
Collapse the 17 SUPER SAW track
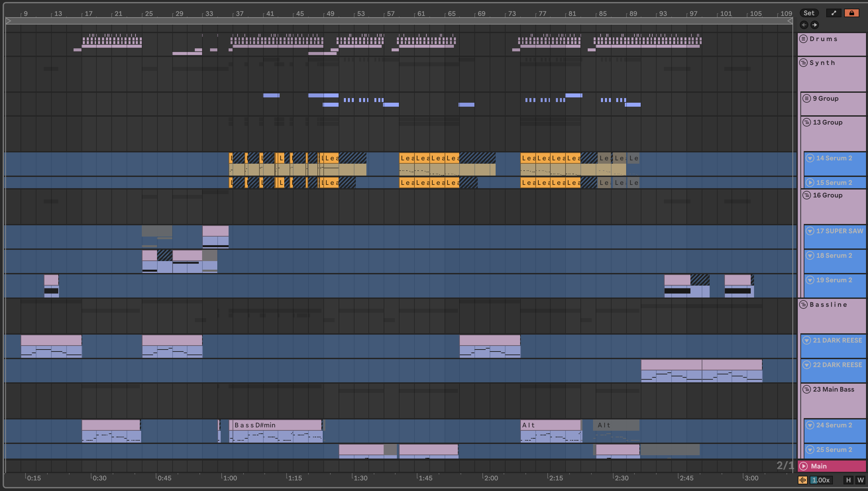[810, 231]
